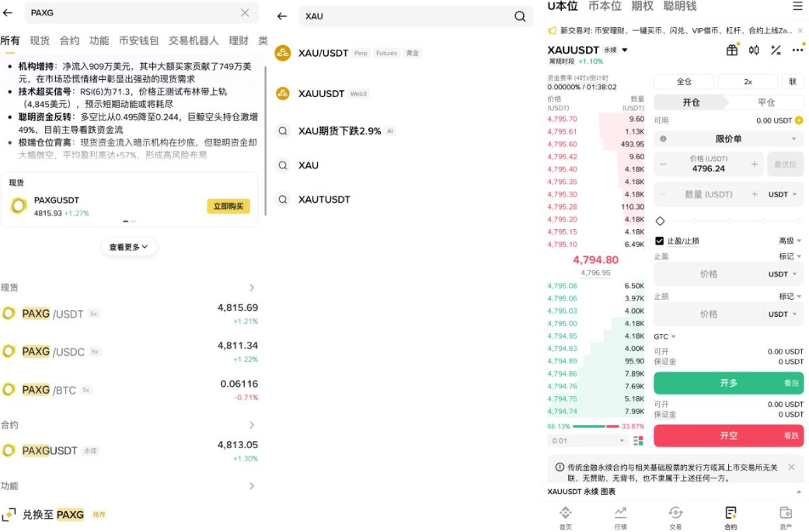Switch to 交易机器人 search tab
Screen dimensions: 809x532
[194, 40]
